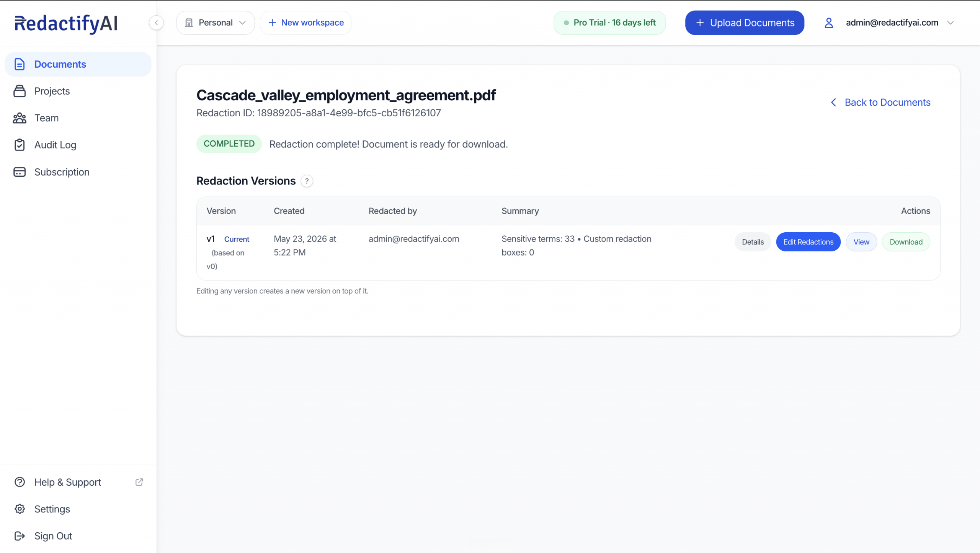The image size is (980, 553).
Task: View the v1 redacted document
Action: [861, 242]
